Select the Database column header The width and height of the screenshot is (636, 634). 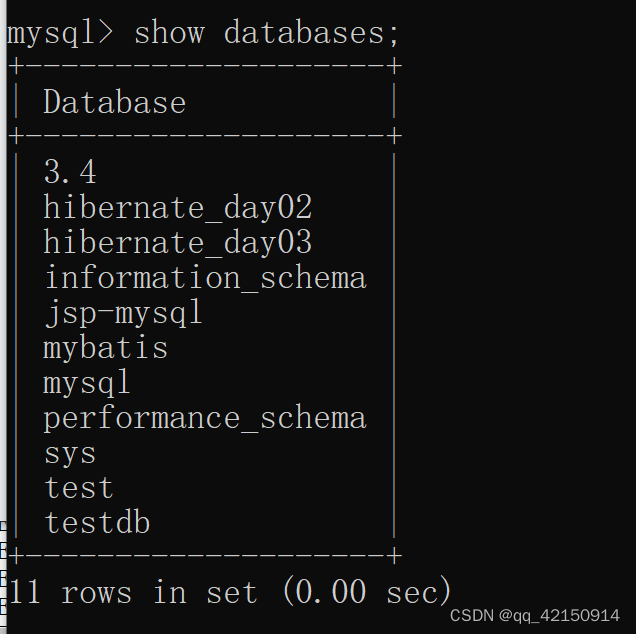[114, 102]
